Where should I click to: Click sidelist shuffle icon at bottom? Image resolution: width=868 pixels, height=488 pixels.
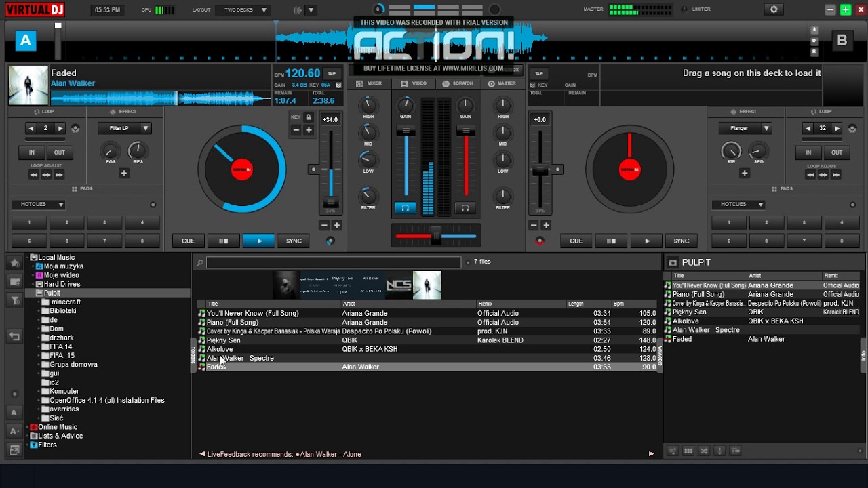(704, 451)
